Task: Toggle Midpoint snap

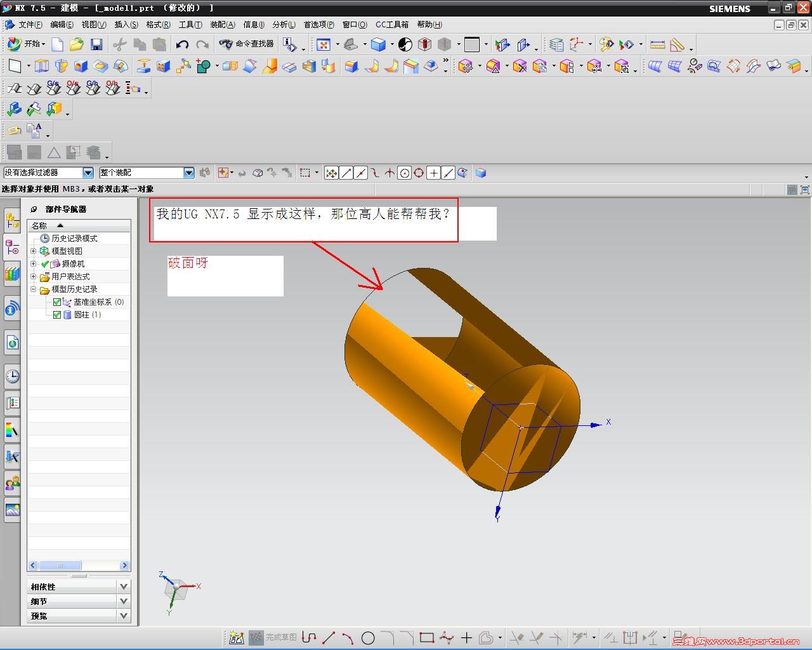Action: point(360,173)
